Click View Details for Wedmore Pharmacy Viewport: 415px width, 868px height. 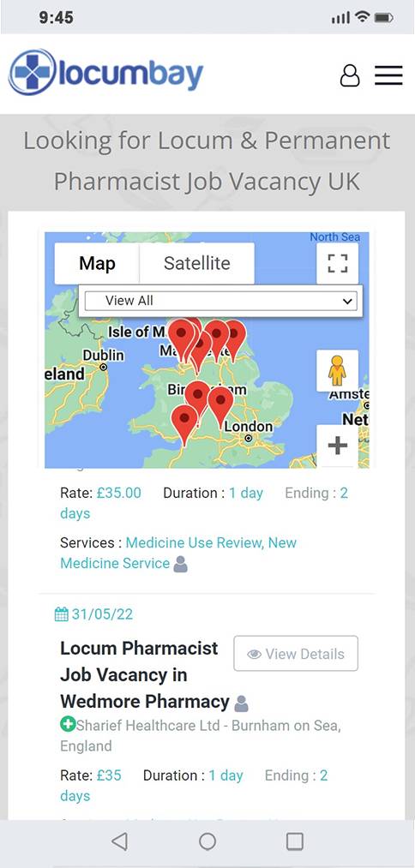click(x=296, y=654)
